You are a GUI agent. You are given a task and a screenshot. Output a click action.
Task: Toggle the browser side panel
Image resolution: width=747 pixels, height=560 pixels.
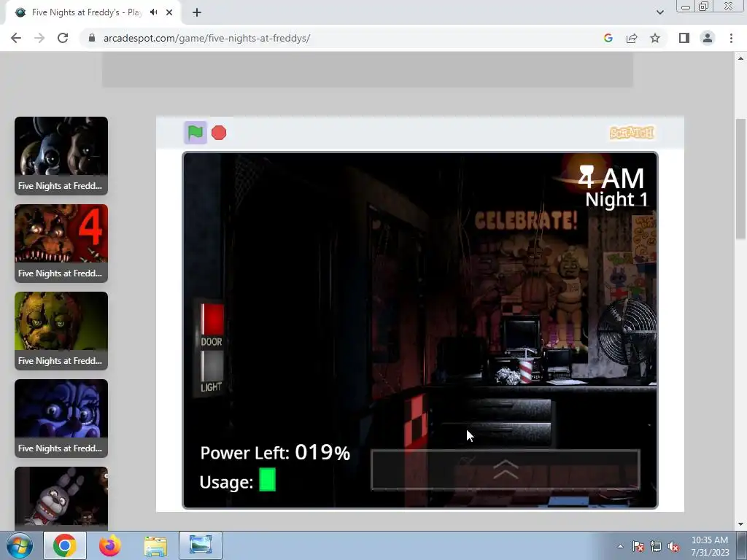pos(684,38)
